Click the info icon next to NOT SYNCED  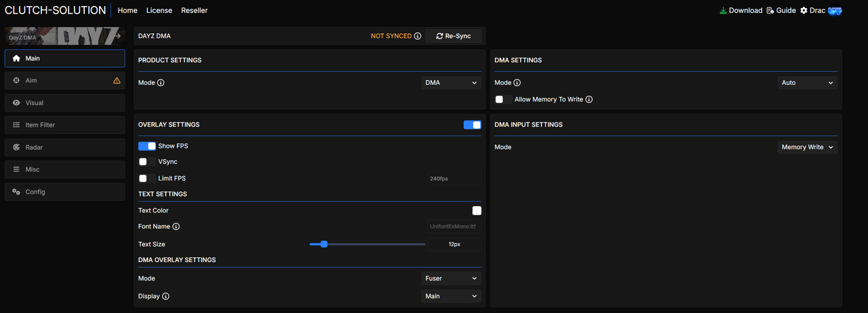(418, 36)
